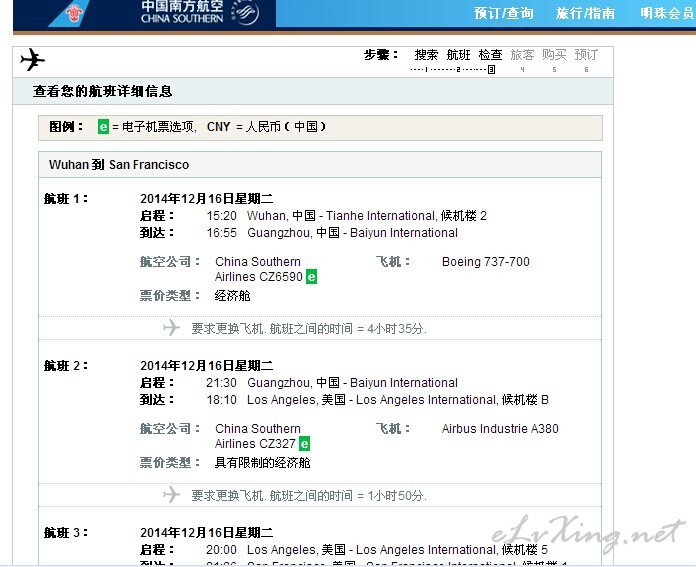This screenshot has height=567, width=696.
Task: Select the 旅客 step
Action: (x=522, y=55)
